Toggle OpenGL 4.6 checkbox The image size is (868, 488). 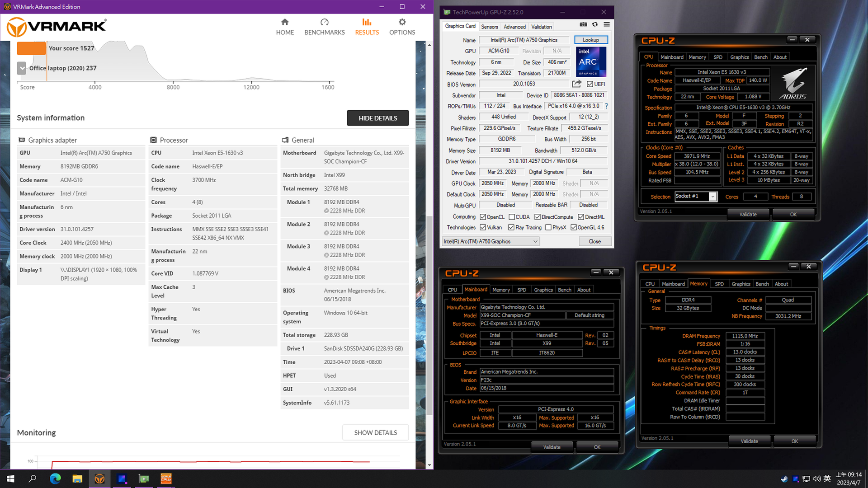click(573, 228)
